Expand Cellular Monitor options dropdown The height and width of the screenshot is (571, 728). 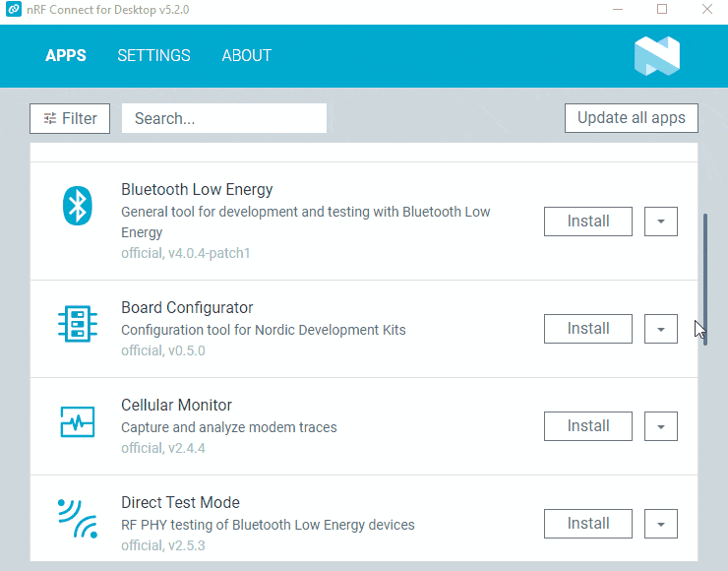[x=661, y=426]
